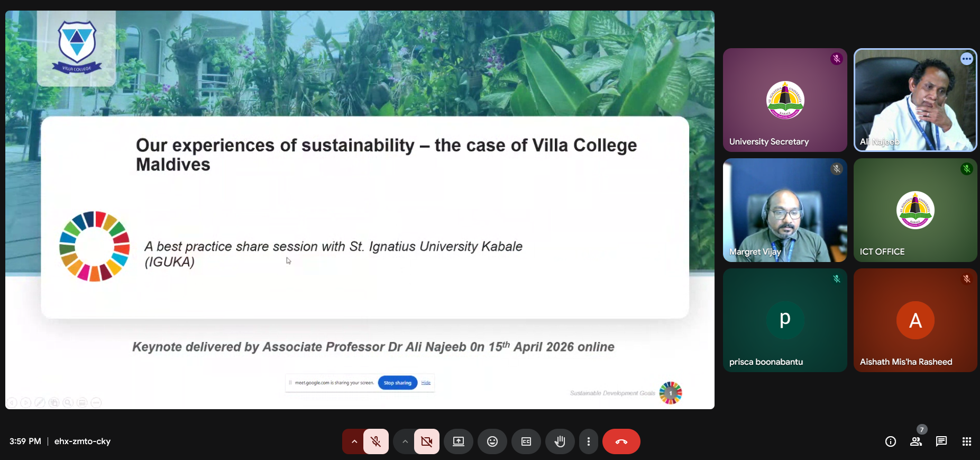The height and width of the screenshot is (460, 980).
Task: Select the University Secretary participant tile
Action: tap(785, 100)
